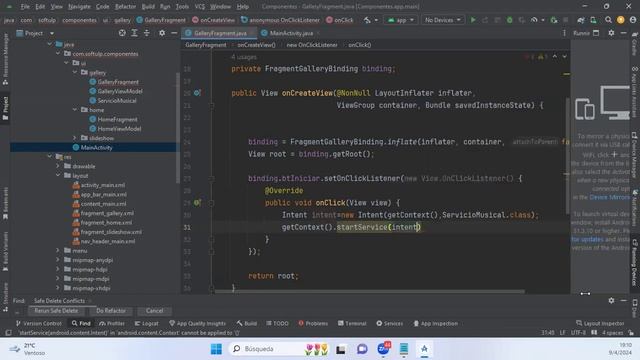Screen dimensions: 640x360
Task: Open the app run configuration dropdown
Action: [400, 20]
